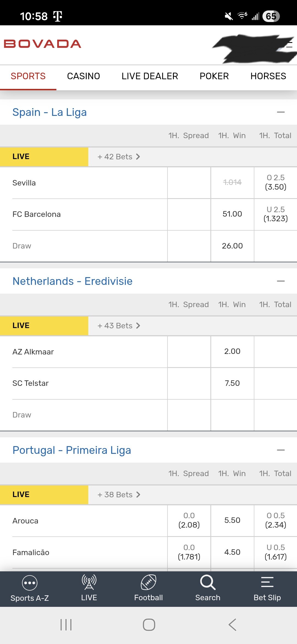Collapse Portugal - Primeira Liga section
The width and height of the screenshot is (297, 644).
click(x=280, y=450)
